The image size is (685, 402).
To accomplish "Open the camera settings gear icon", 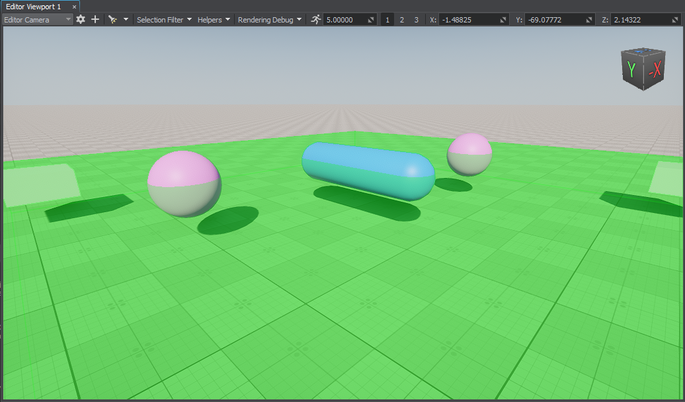I will (81, 19).
